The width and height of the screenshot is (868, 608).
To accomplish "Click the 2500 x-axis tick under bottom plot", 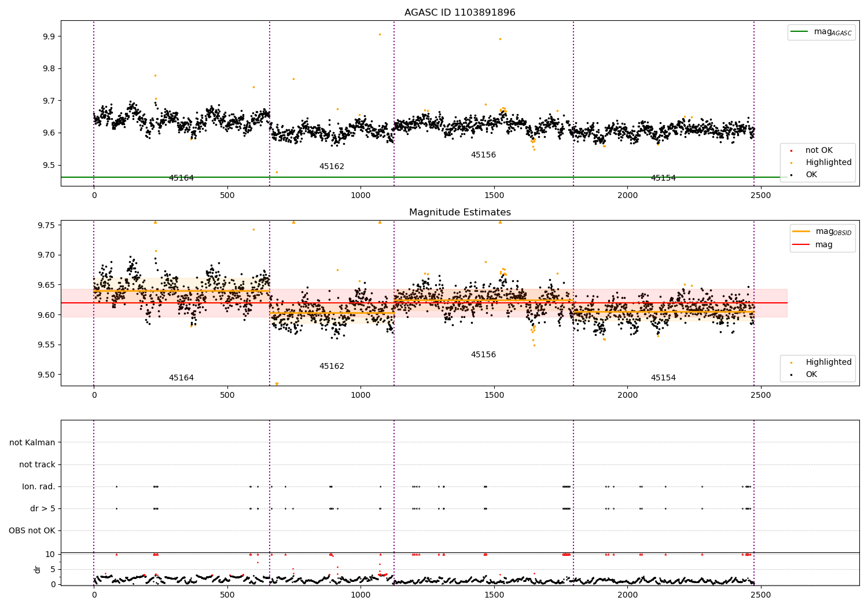I will [760, 594].
